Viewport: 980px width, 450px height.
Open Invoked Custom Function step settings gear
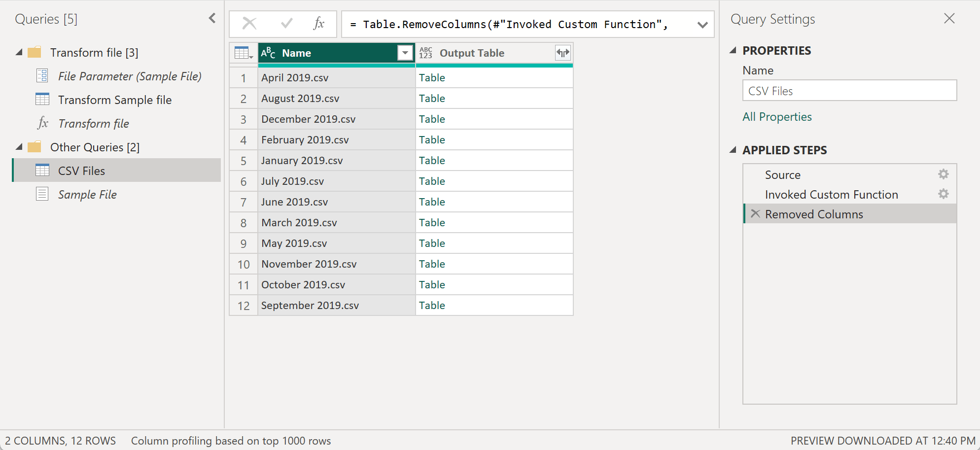click(943, 194)
